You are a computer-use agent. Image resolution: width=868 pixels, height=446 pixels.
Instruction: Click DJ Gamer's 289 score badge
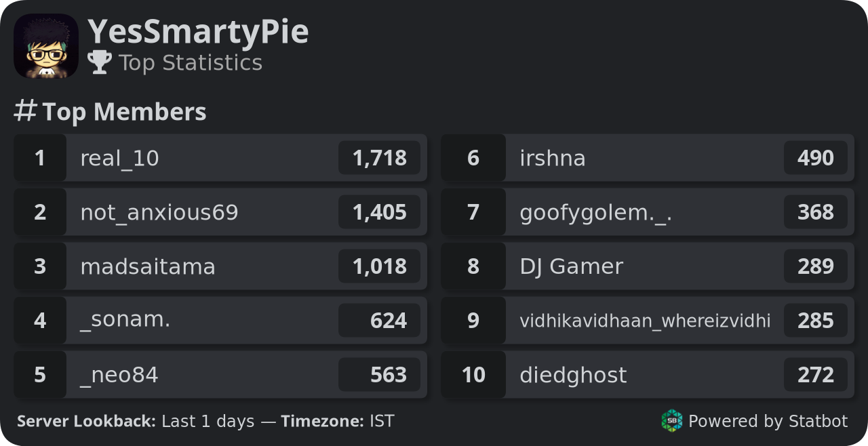click(x=816, y=266)
